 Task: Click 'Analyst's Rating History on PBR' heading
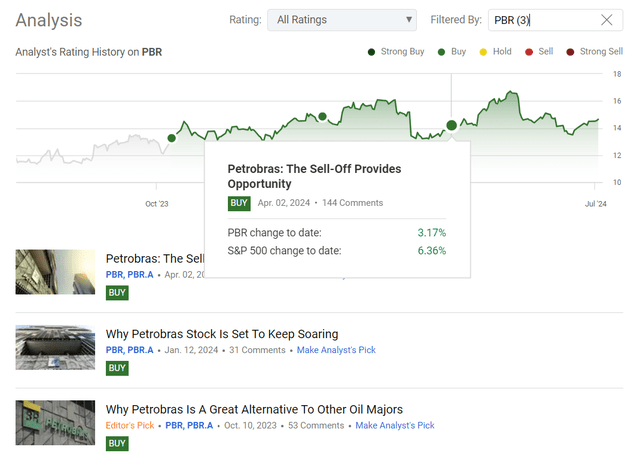click(x=89, y=52)
